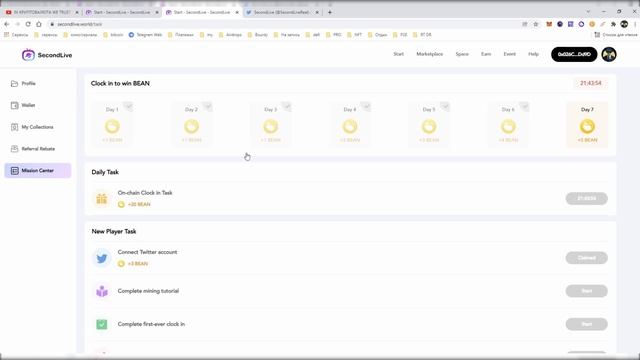Switch to the first Start - SecondLive tab
640x360 pixels.
click(121, 12)
